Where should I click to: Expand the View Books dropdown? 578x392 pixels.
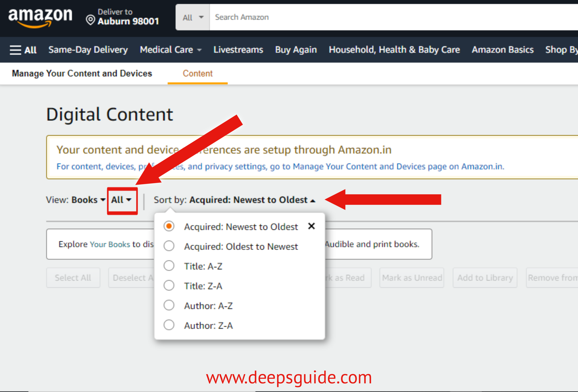tap(88, 200)
